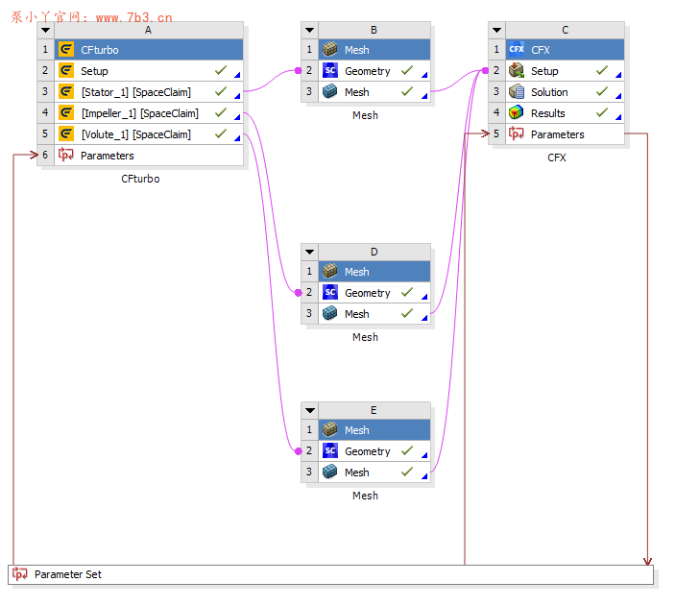This screenshot has width=700, height=606.
Task: Open system D dropdown arrow menu
Action: tap(309, 252)
